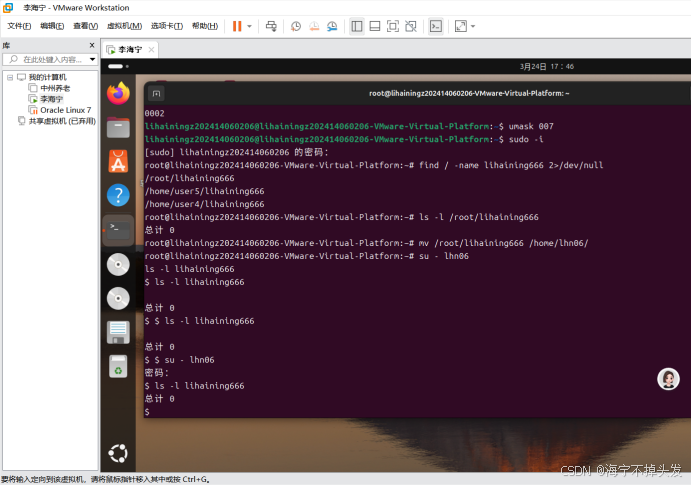Enter full screen mode icon

point(393,26)
